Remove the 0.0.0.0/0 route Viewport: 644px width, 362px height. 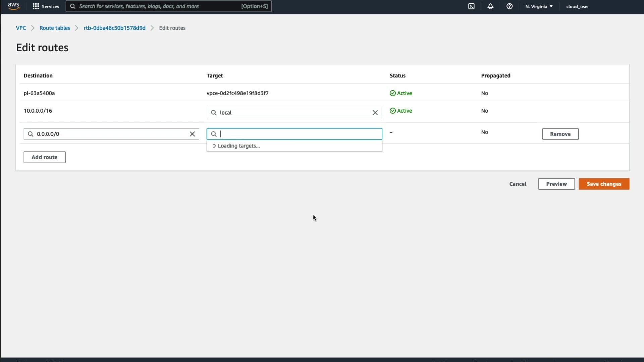click(x=560, y=134)
